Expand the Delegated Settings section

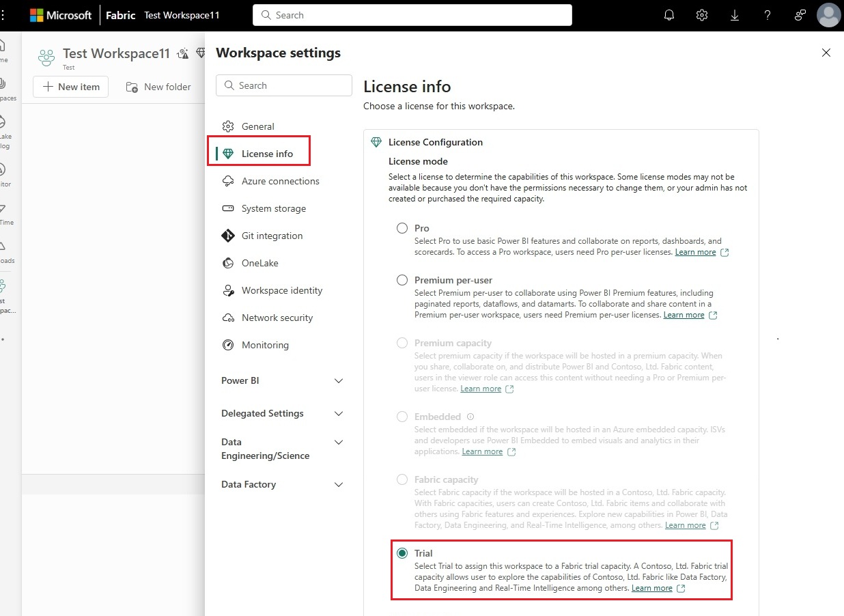click(338, 413)
